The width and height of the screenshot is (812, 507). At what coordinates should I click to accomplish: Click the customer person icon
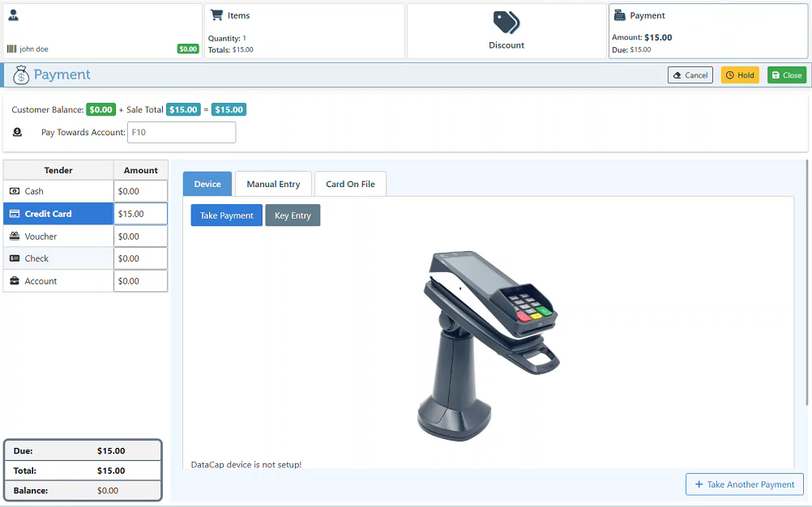(14, 15)
